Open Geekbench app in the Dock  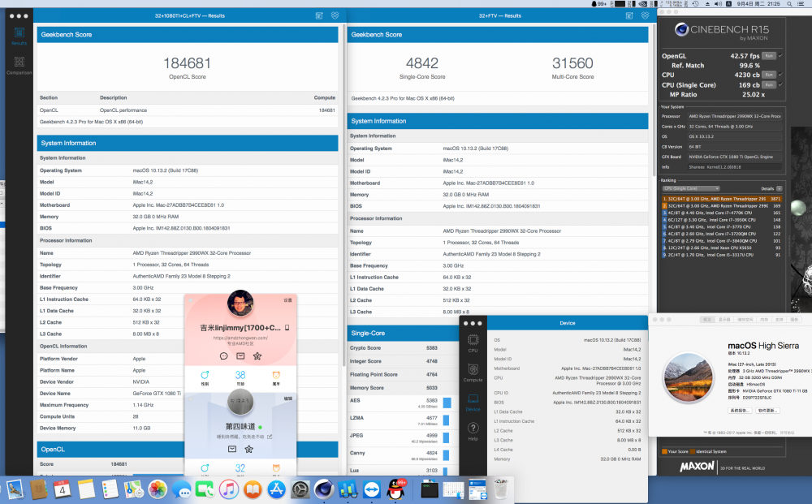click(x=348, y=489)
